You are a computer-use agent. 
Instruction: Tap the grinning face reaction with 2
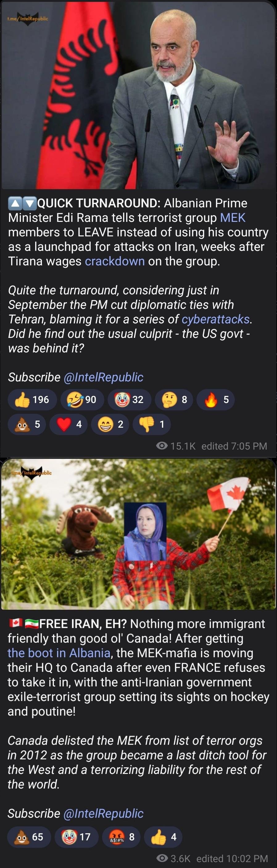coord(110,424)
